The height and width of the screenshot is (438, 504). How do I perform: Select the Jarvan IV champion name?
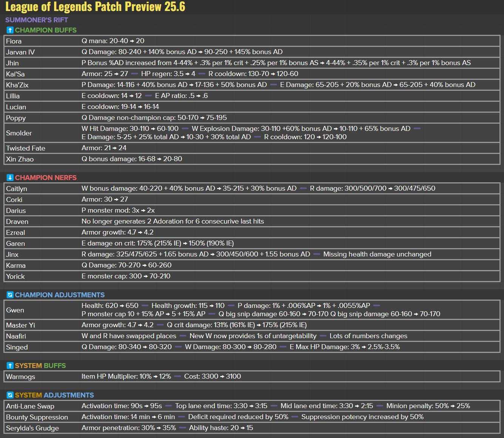point(20,52)
